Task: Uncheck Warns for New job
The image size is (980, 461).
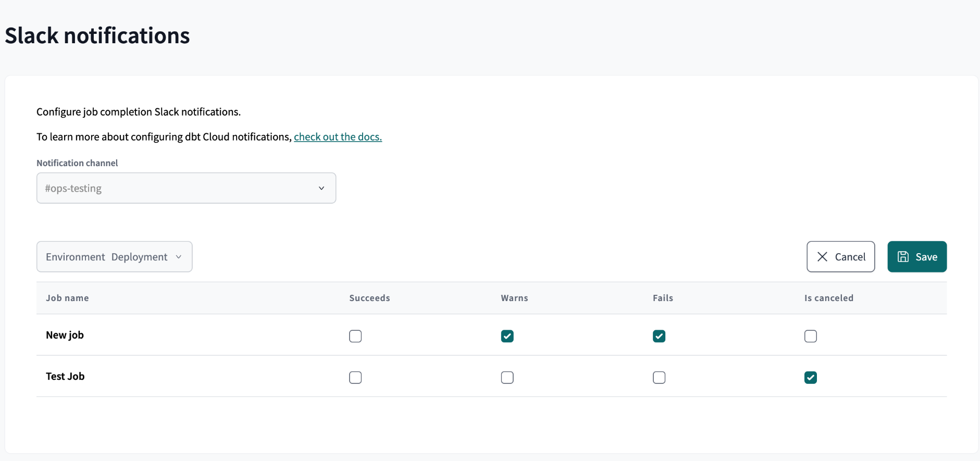Action: point(507,336)
